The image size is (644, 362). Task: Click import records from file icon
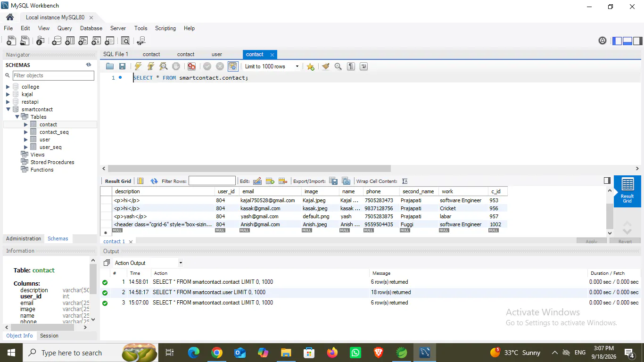point(346,181)
